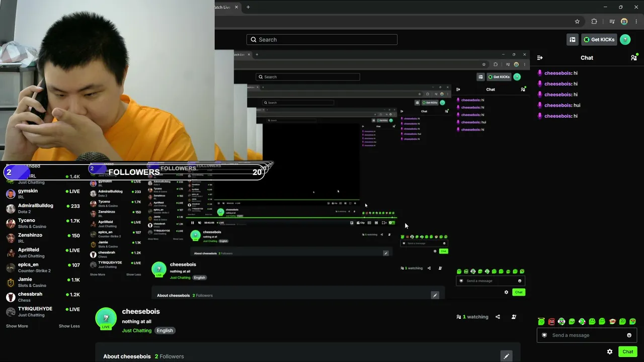View the 2 Followers count
Viewport: 644px width, 362px height.
169,356
